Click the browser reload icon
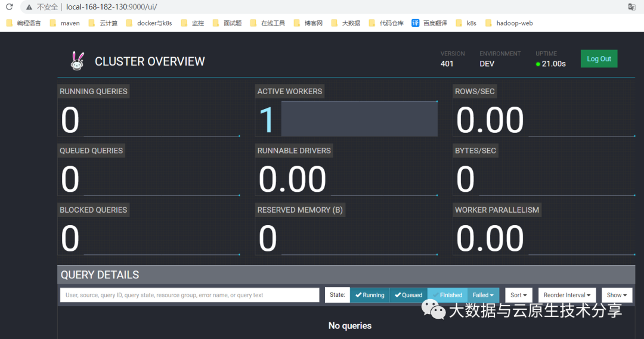644x339 pixels. [x=9, y=7]
